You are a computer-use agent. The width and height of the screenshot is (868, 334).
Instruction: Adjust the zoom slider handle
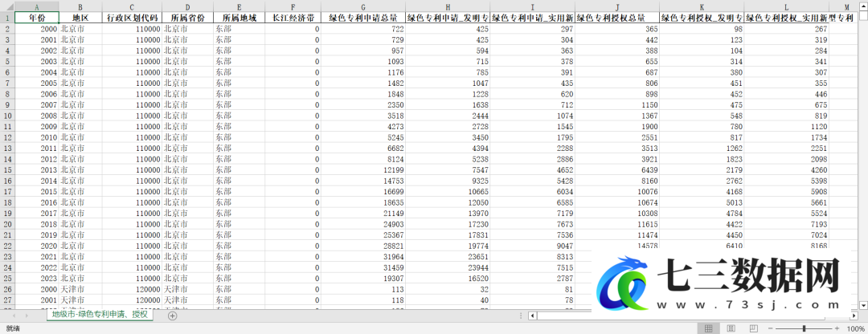[x=805, y=329]
